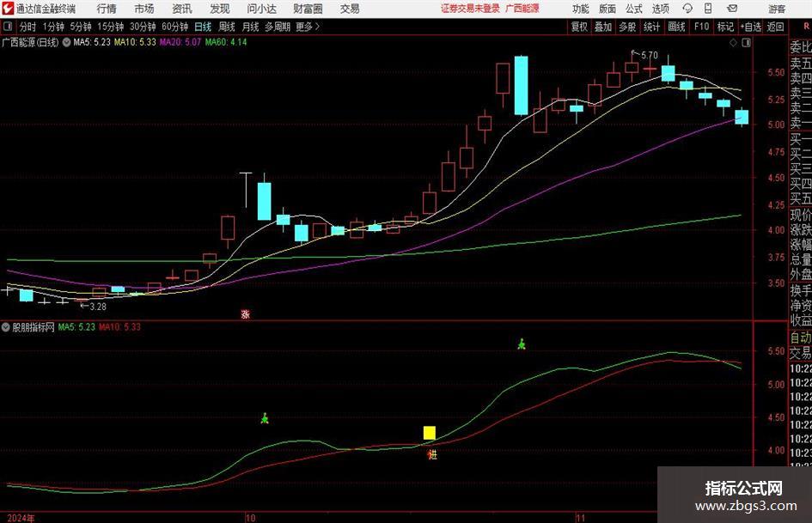Screen dimensions: 812x523
Task: Switch to the 分时 chart tab
Action: [27, 27]
